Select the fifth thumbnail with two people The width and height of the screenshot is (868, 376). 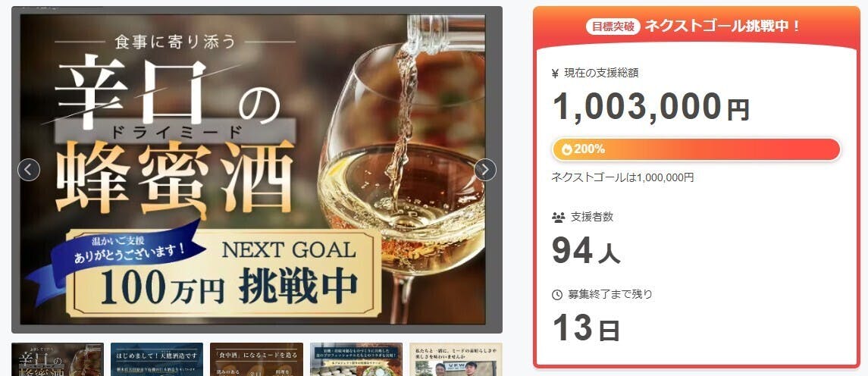point(456,359)
